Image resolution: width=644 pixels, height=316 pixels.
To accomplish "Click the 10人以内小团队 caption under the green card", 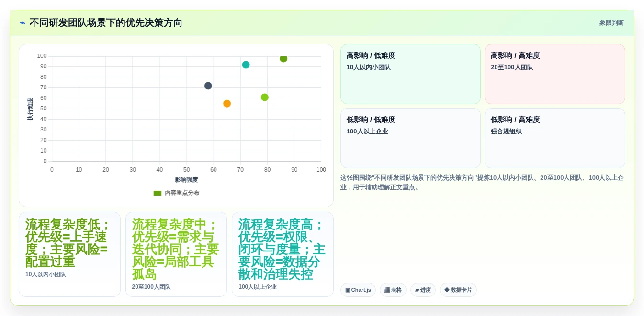I will click(45, 275).
